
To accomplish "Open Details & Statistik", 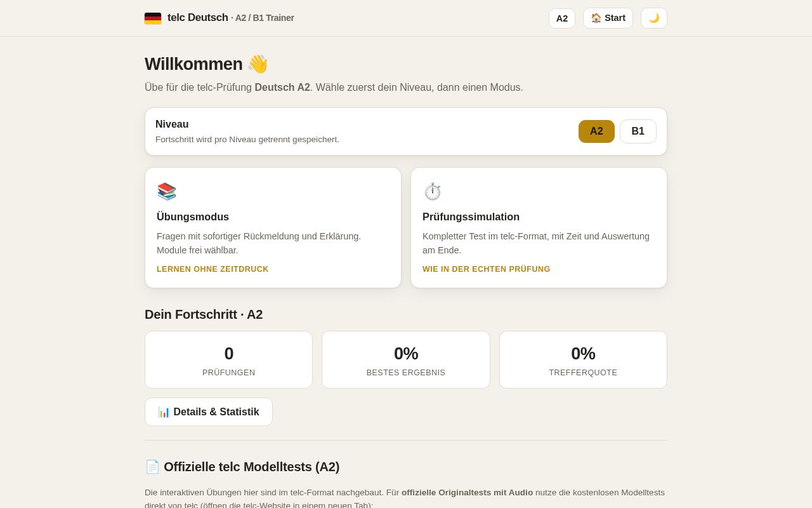I will [x=209, y=412].
